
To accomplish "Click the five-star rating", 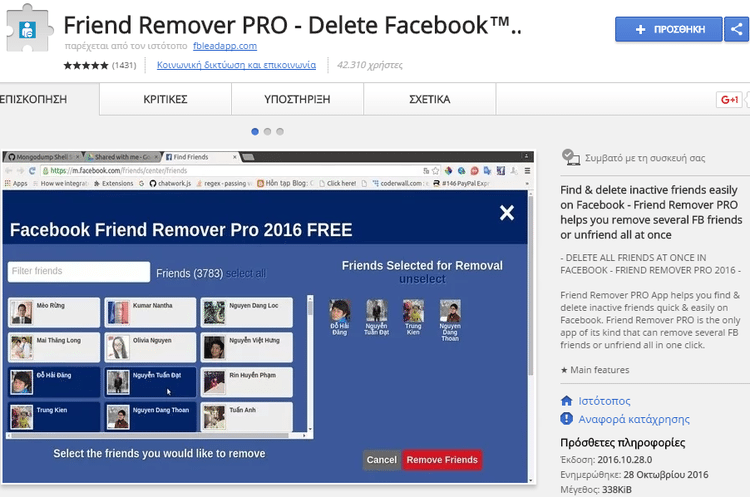I will tap(86, 65).
